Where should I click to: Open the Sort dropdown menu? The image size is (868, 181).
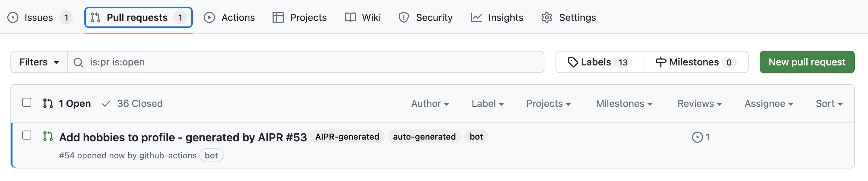point(829,104)
